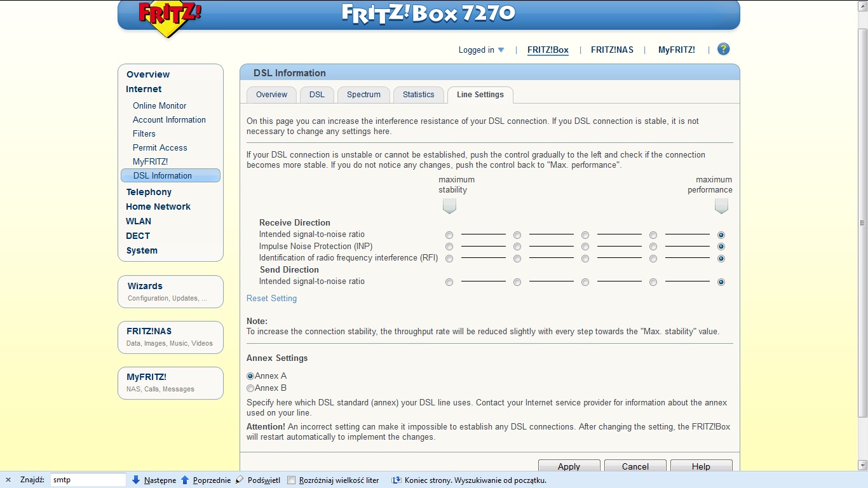Screen dimensions: 868x488
Task: Select DSL Information in sidebar
Action: point(170,175)
